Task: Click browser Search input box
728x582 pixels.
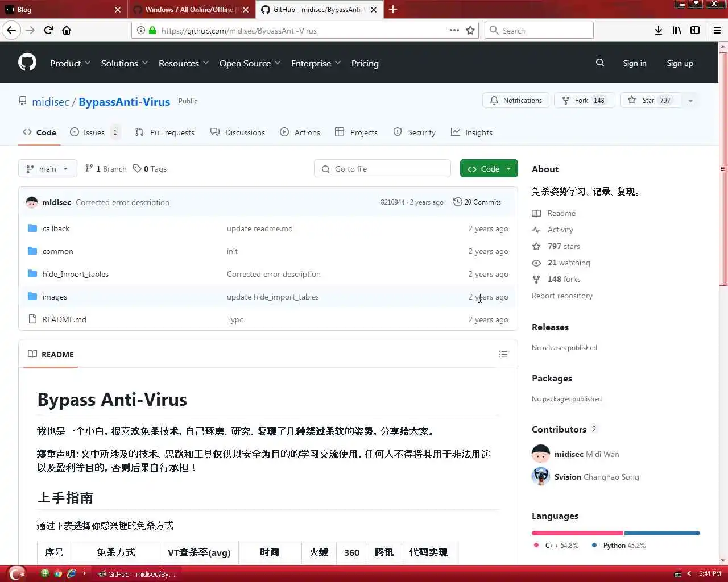Action: tap(539, 30)
